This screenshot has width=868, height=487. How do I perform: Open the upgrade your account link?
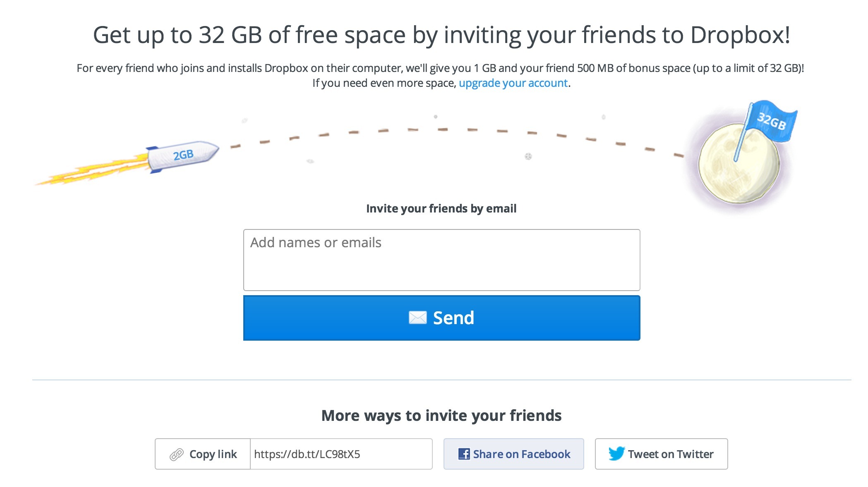[513, 83]
